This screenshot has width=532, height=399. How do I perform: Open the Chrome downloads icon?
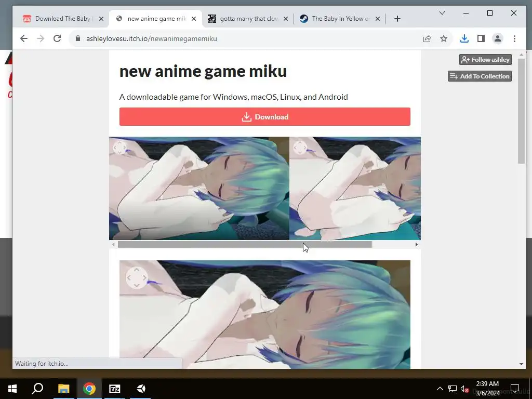pos(464,38)
